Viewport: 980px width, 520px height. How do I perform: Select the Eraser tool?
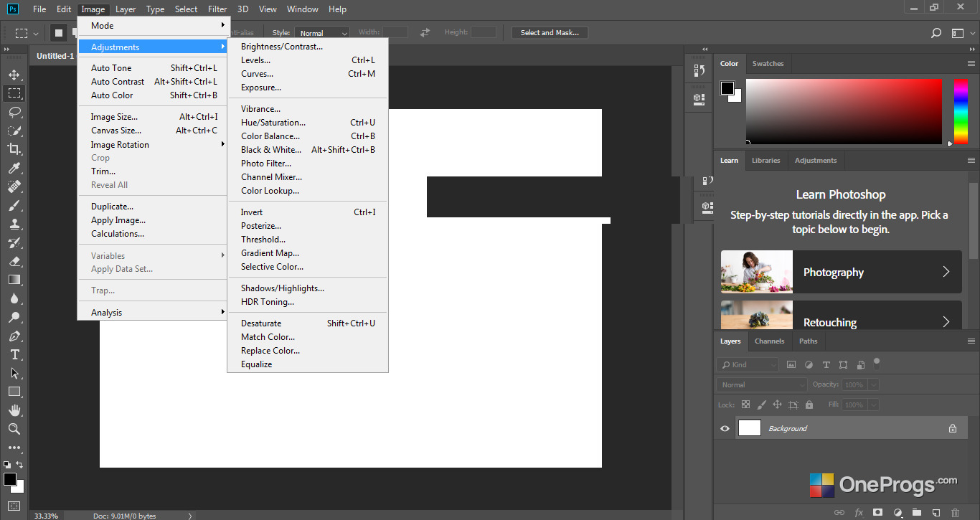(14, 261)
